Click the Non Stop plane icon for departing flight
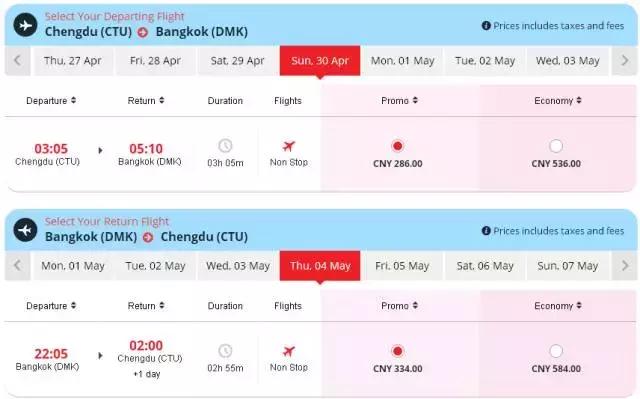The image size is (640, 399). pos(289,146)
